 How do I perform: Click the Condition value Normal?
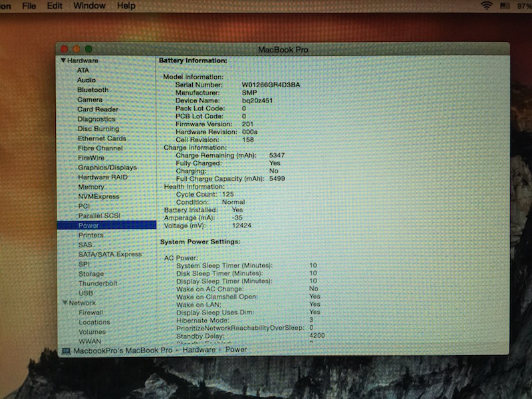[233, 202]
